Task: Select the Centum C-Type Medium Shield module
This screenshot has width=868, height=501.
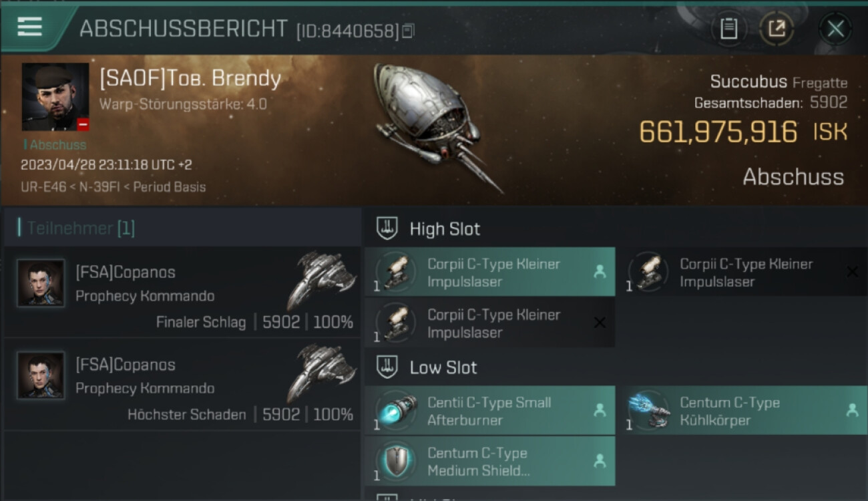Action: point(490,461)
